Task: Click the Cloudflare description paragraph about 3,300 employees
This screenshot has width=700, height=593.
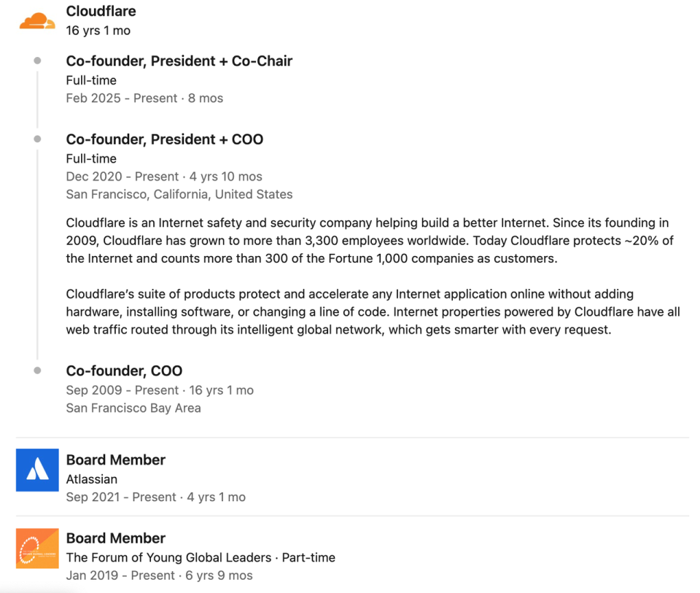Action: click(x=370, y=241)
